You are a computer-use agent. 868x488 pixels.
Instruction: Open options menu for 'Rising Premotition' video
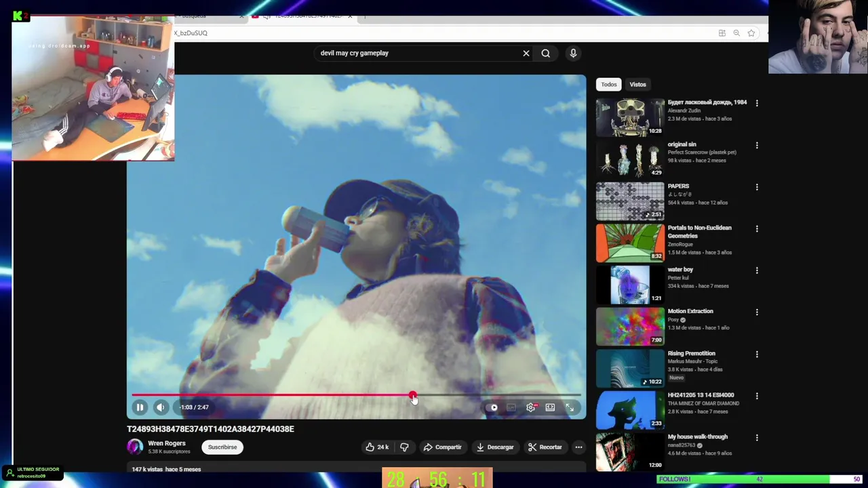coord(757,354)
